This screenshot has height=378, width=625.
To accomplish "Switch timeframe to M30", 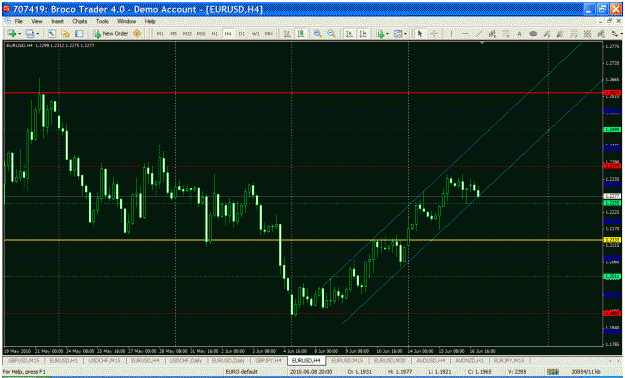I will point(201,34).
